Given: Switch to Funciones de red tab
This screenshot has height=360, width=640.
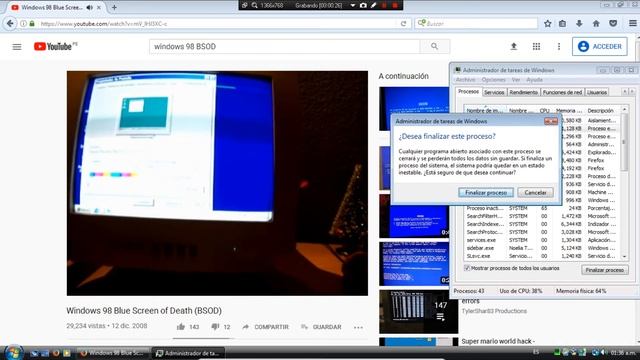Looking at the screenshot, I should click(562, 93).
